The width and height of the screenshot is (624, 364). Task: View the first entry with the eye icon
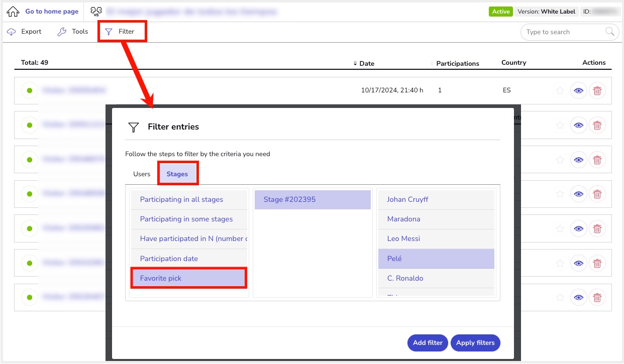(579, 91)
